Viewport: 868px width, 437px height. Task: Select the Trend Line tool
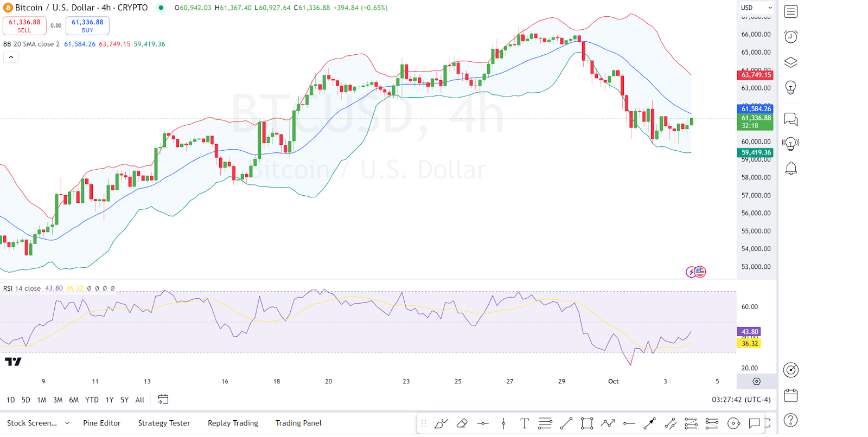(x=566, y=423)
